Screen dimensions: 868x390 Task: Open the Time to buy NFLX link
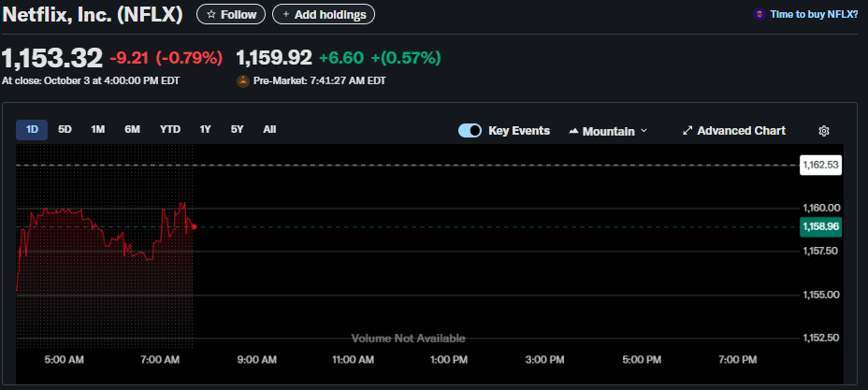click(x=813, y=15)
